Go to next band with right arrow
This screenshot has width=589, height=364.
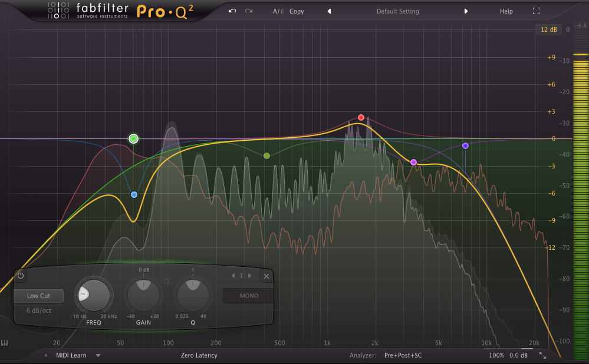pos(249,276)
